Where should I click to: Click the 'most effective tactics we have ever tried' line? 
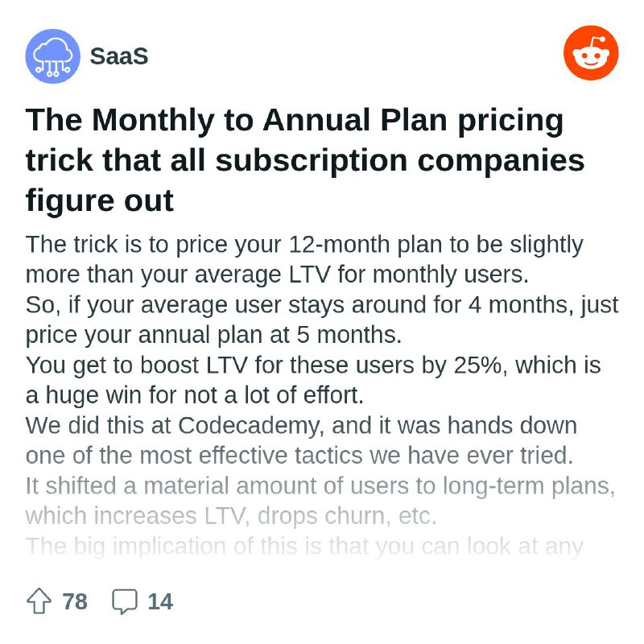coord(299,456)
